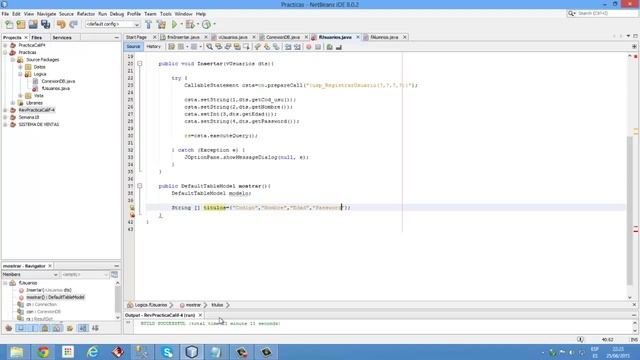This screenshot has height=360, width=640.
Task: Toggle Fully Qualified Names in Navigator
Action: (x=70, y=328)
